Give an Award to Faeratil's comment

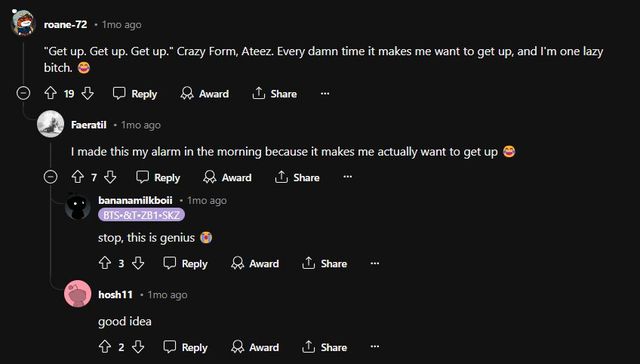(x=228, y=178)
